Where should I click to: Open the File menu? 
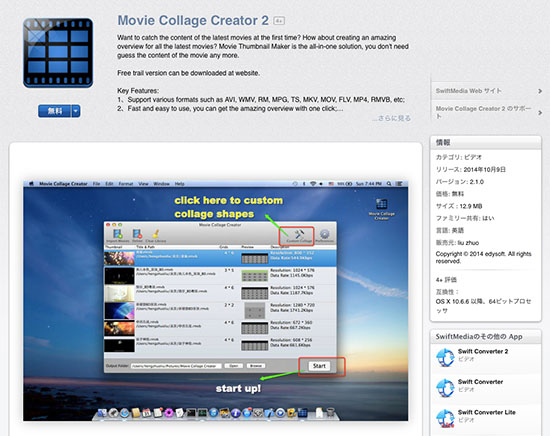click(x=96, y=184)
